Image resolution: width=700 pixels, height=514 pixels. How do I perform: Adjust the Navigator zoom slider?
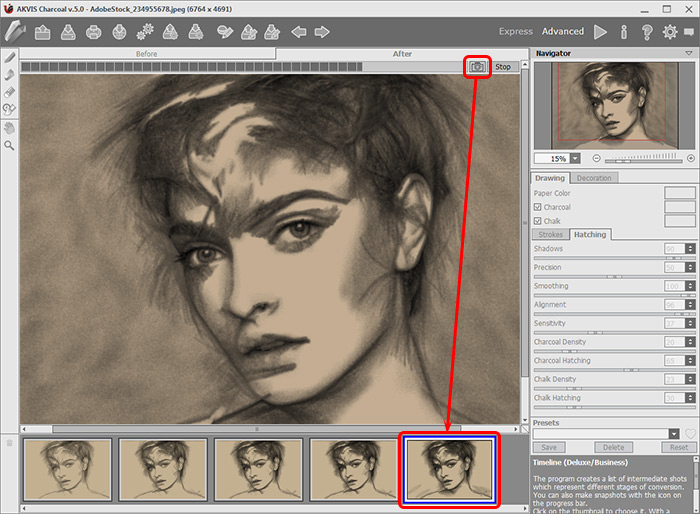pos(643,159)
